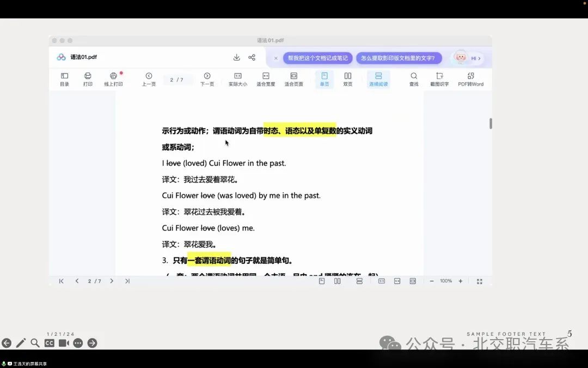588x368 pixels.
Task: Toggle 双页 double page view
Action: (348, 79)
